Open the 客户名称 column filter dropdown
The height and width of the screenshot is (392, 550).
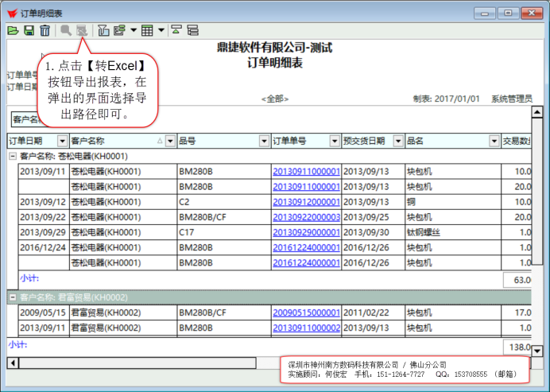pos(170,141)
